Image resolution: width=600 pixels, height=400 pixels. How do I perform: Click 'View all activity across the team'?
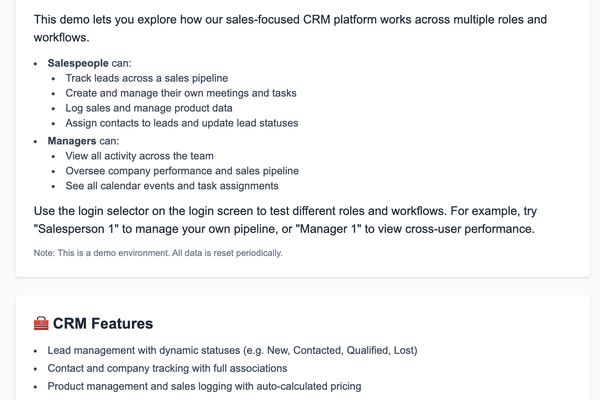coord(139,156)
